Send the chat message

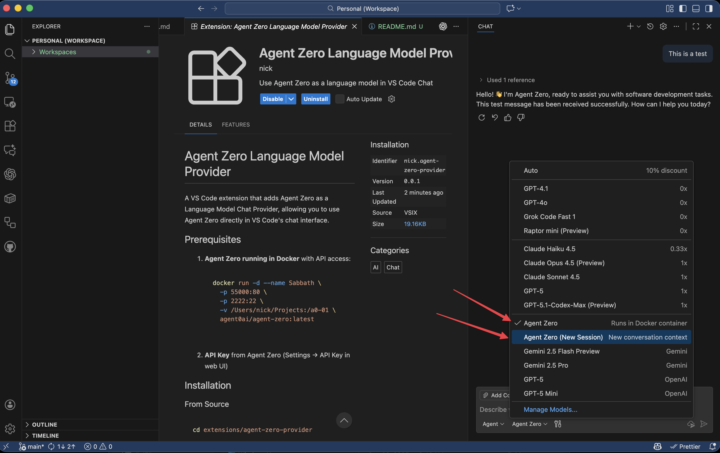[704, 424]
